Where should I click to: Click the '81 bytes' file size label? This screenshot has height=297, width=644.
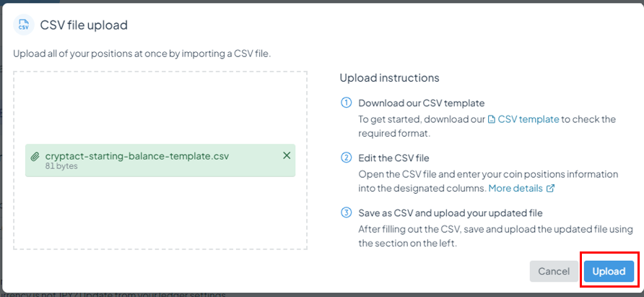[x=61, y=166]
